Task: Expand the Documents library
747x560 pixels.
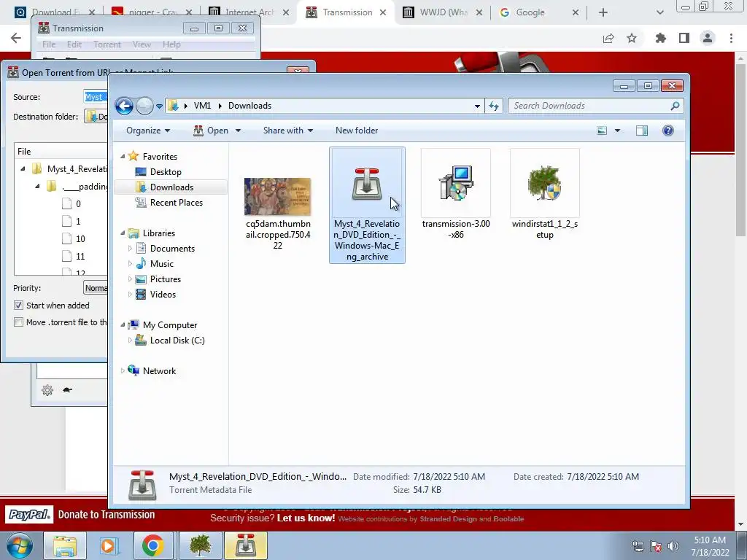Action: click(x=130, y=249)
